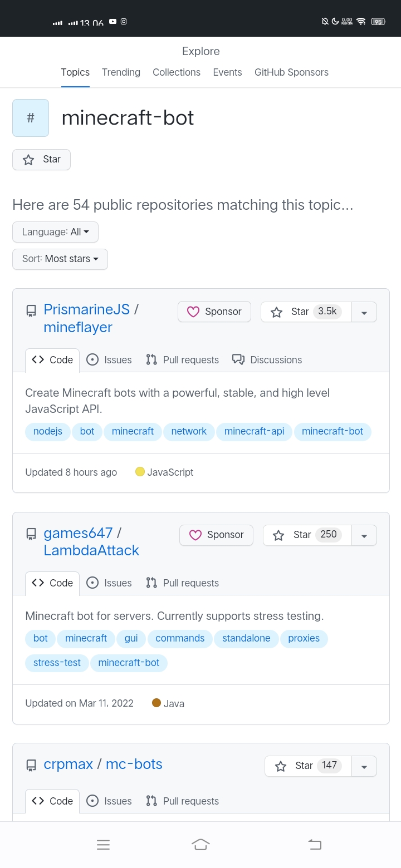Star the mineflayer repository
Image resolution: width=401 pixels, height=868 pixels.
tap(300, 312)
